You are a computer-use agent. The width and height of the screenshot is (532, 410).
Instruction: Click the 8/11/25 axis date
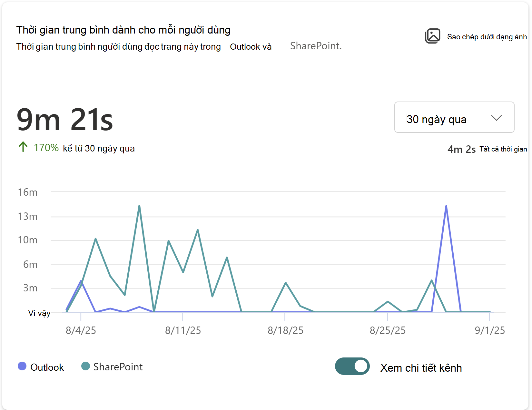pos(183,330)
